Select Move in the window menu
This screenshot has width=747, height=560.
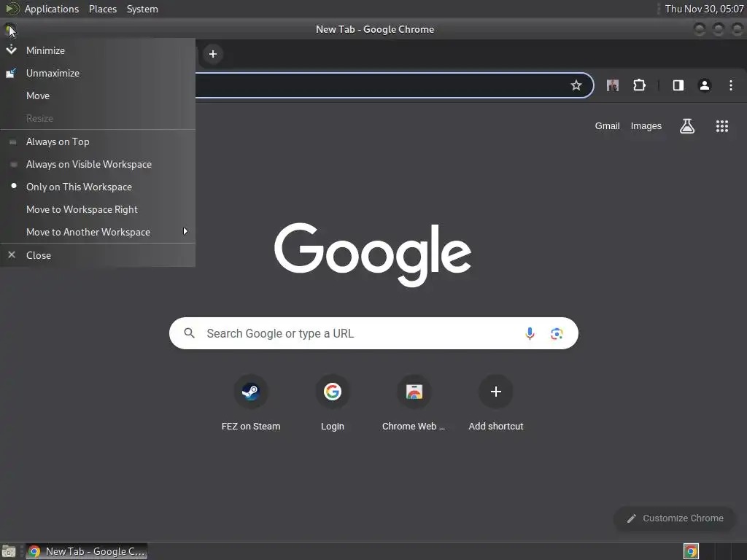pyautogui.click(x=98, y=96)
